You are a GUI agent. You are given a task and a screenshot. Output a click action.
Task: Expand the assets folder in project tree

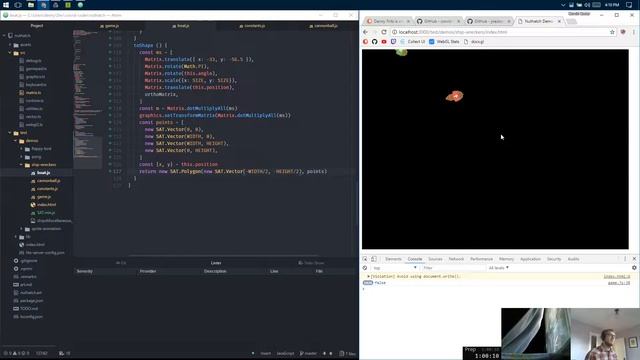point(10,44)
